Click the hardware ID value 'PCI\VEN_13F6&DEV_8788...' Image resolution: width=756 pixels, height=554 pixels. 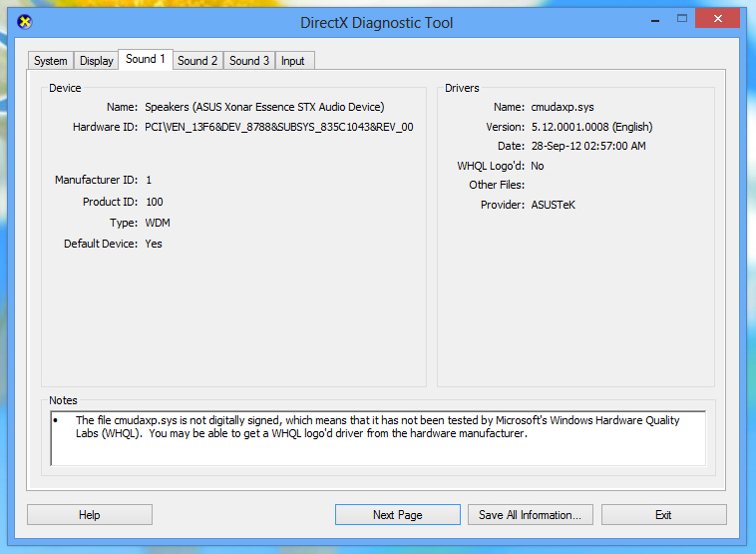279,128
